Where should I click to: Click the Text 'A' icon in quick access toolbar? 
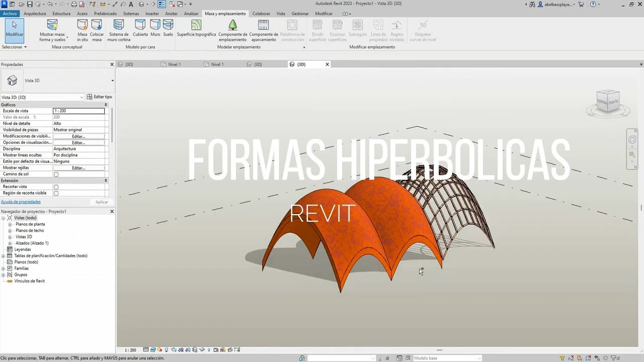click(131, 4)
